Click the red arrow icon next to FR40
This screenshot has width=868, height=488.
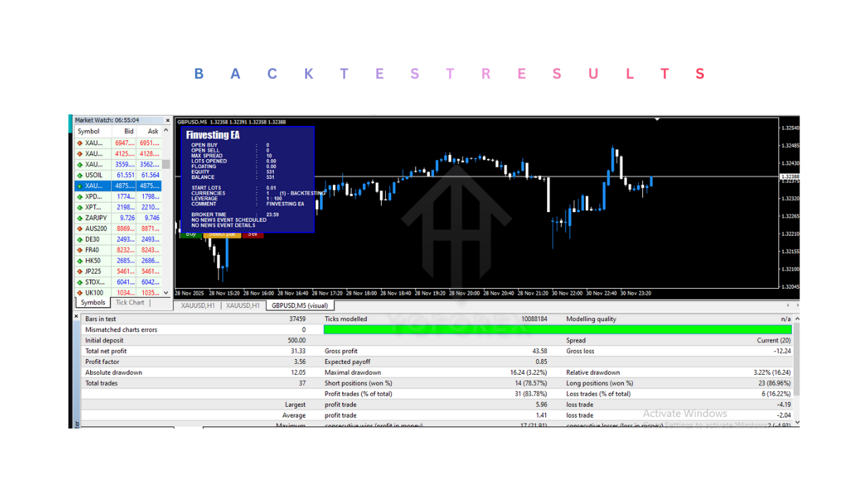coord(80,249)
